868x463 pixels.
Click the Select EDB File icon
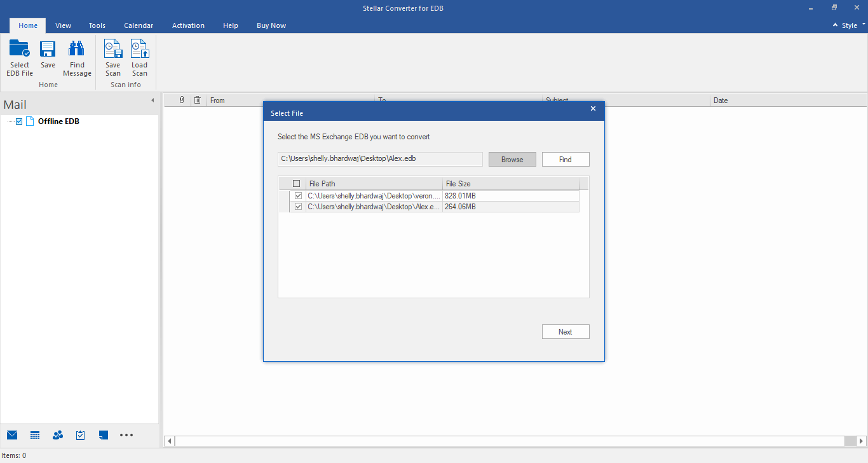[20, 50]
